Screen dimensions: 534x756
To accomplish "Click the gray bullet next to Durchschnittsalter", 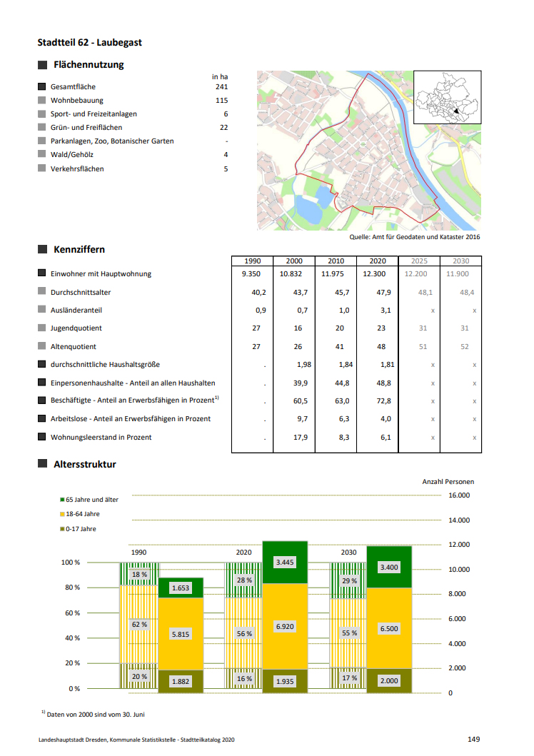I will (x=42, y=292).
